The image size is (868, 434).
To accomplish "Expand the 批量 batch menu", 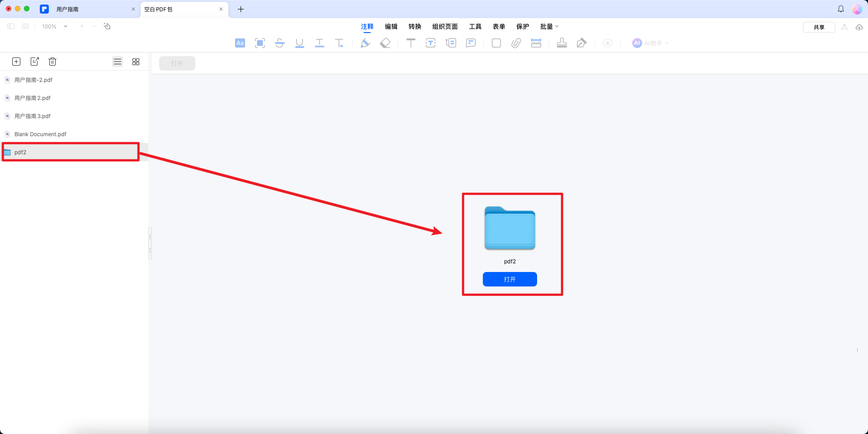I will tap(549, 26).
